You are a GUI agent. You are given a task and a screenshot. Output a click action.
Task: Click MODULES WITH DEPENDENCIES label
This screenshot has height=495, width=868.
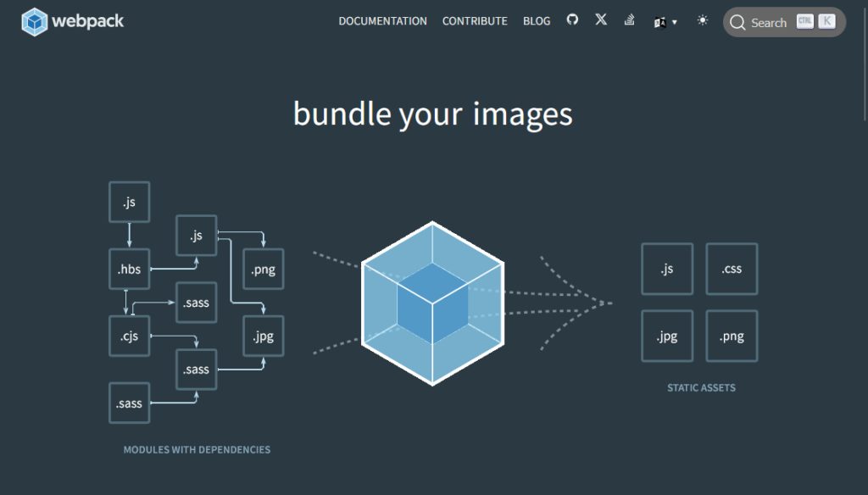tap(197, 449)
